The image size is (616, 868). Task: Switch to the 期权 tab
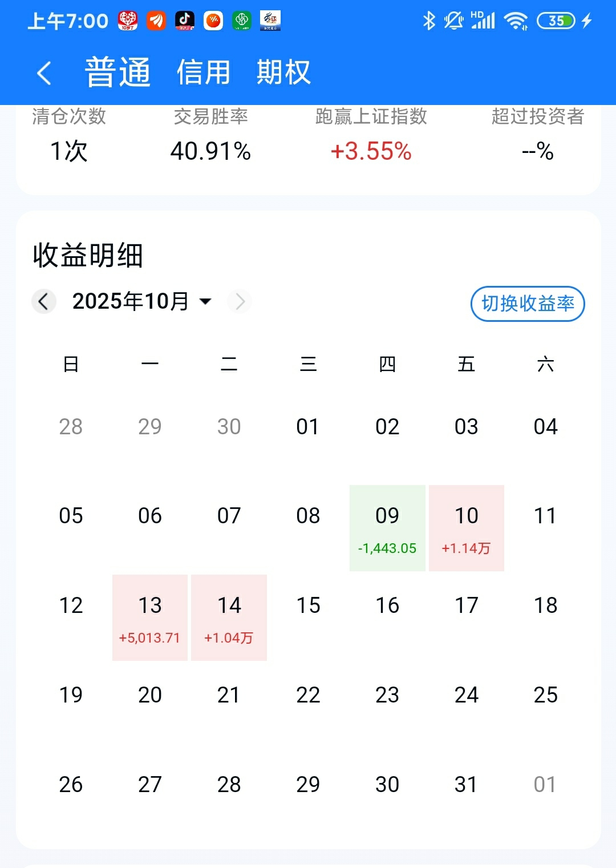click(x=283, y=72)
